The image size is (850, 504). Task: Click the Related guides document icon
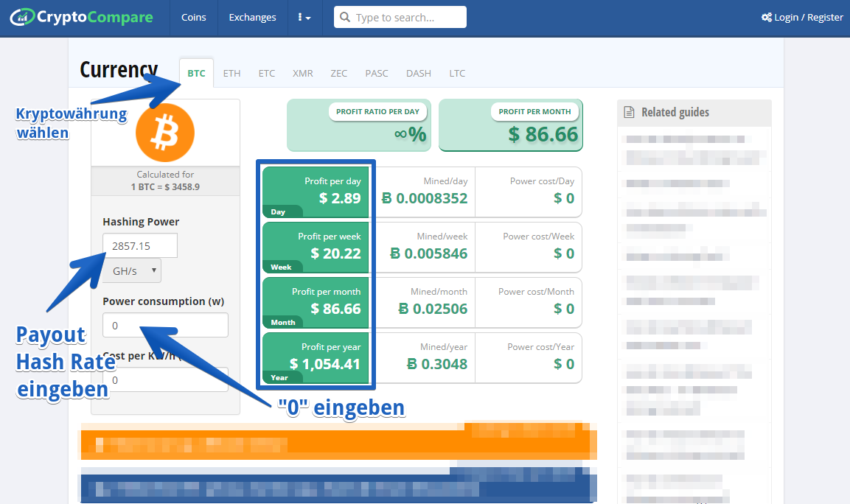[x=629, y=112]
